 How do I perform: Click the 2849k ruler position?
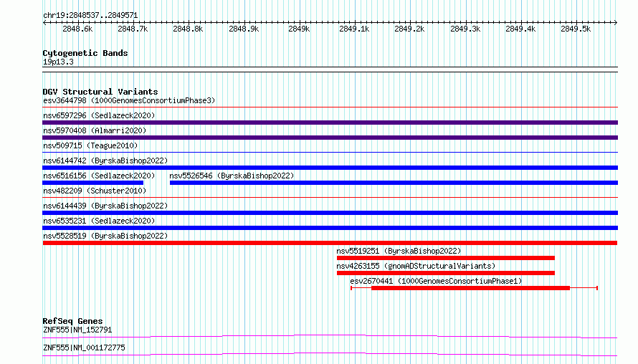(x=299, y=29)
